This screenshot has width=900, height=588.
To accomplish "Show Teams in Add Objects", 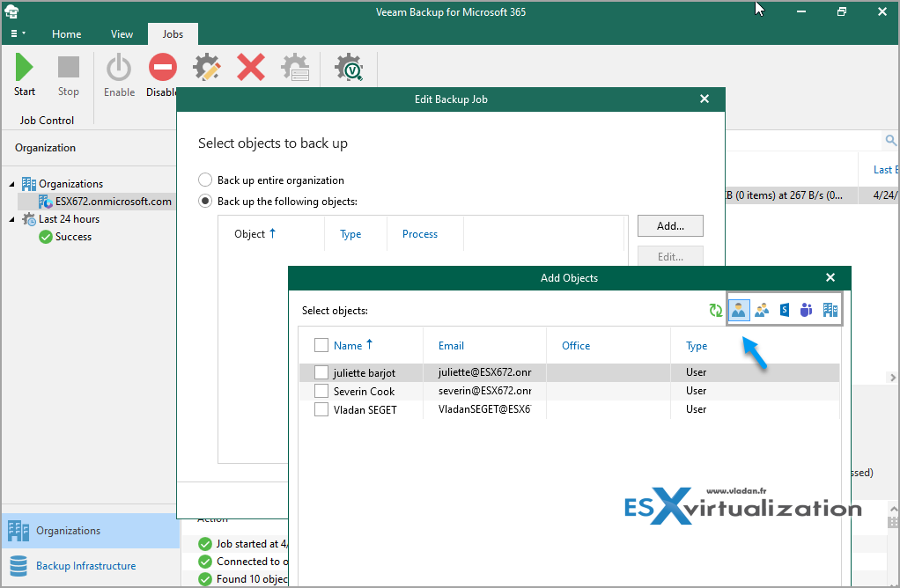I will coord(807,311).
